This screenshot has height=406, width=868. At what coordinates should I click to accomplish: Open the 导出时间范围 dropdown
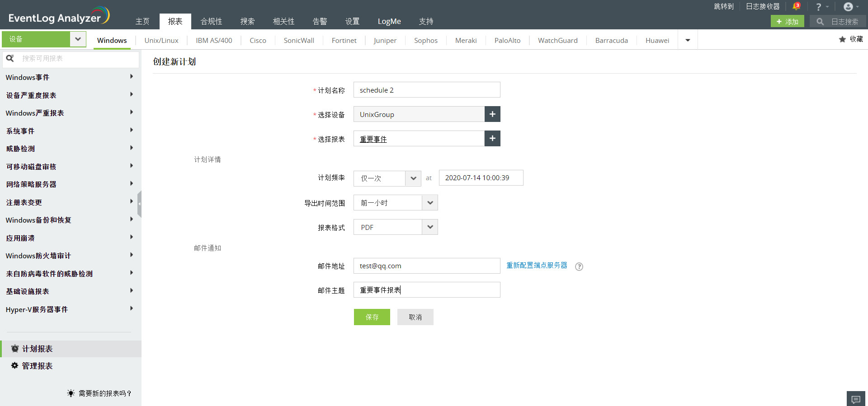click(429, 203)
